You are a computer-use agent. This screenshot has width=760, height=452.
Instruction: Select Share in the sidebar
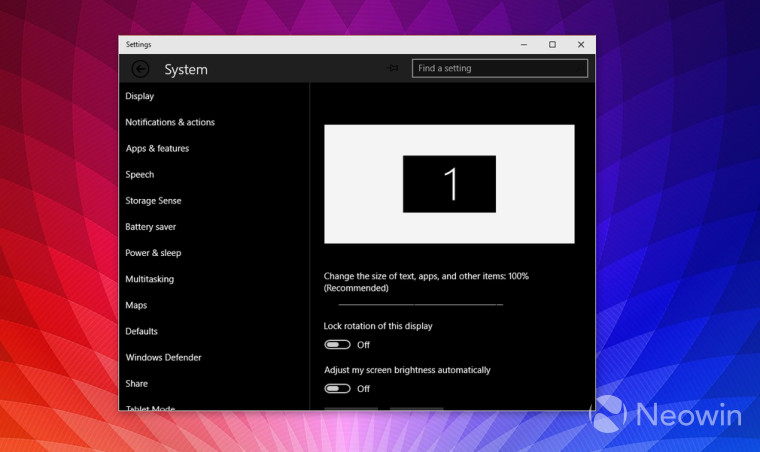[x=136, y=384]
